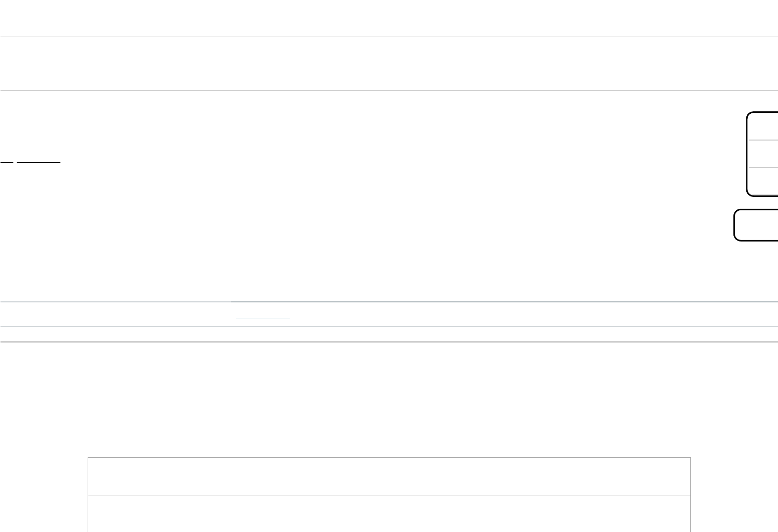Click the first segment of the stacked button group
The width and height of the screenshot is (778, 532).
(x=763, y=126)
